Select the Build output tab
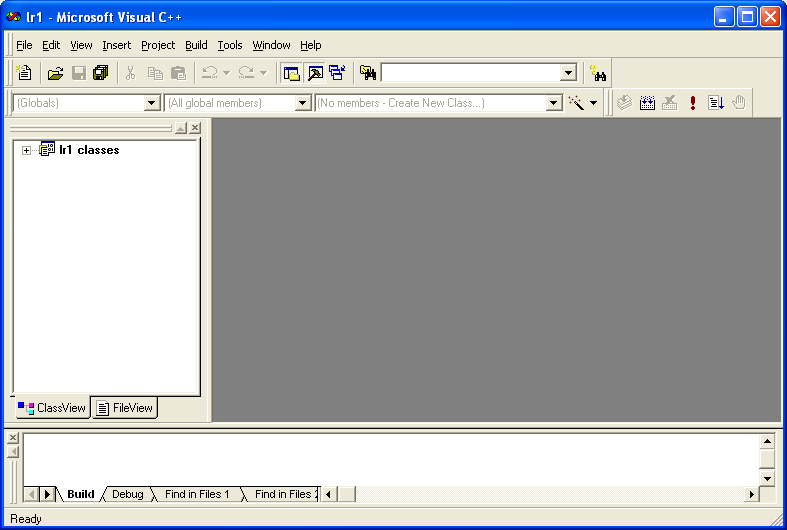 click(x=80, y=494)
